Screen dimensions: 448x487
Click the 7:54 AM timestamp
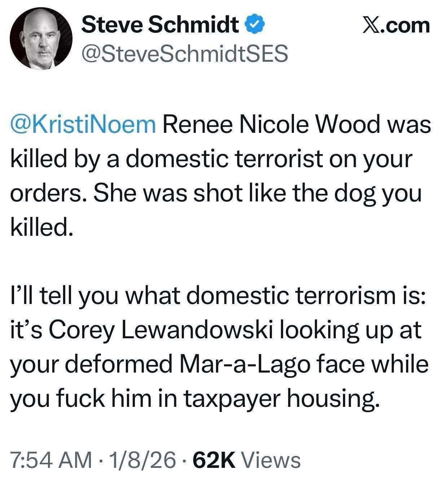click(51, 460)
